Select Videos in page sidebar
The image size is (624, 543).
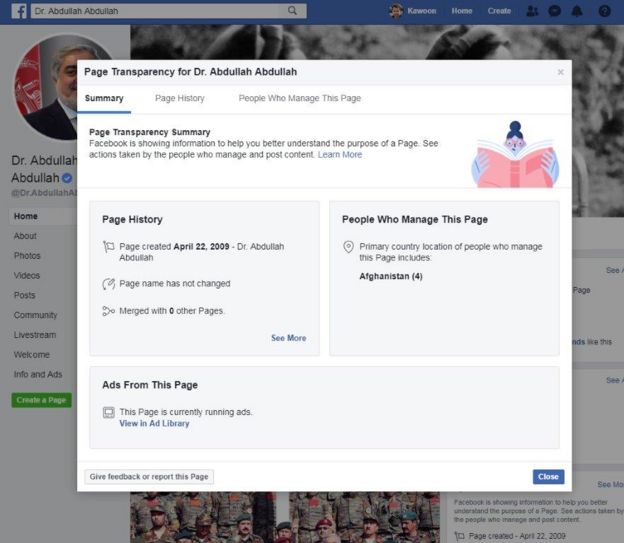coord(27,275)
